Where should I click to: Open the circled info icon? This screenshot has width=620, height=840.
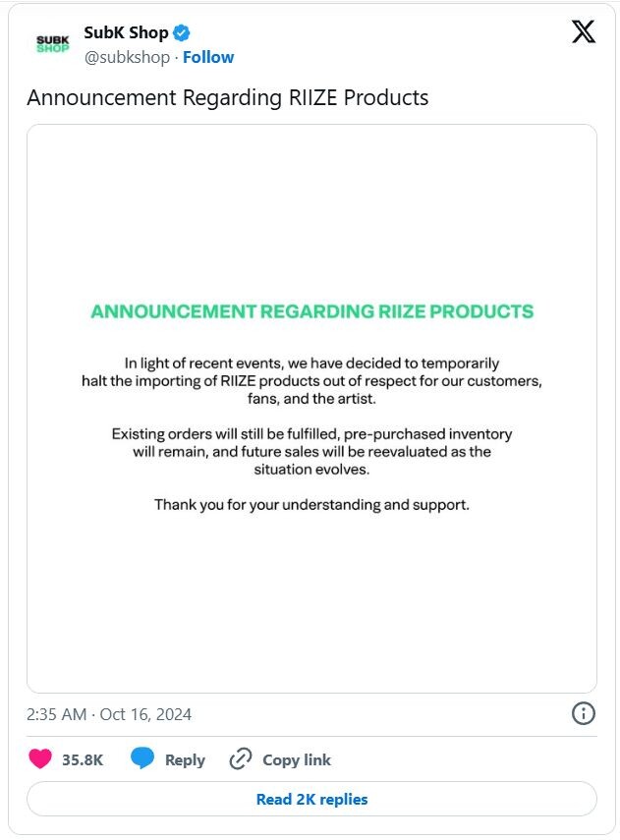[583, 713]
